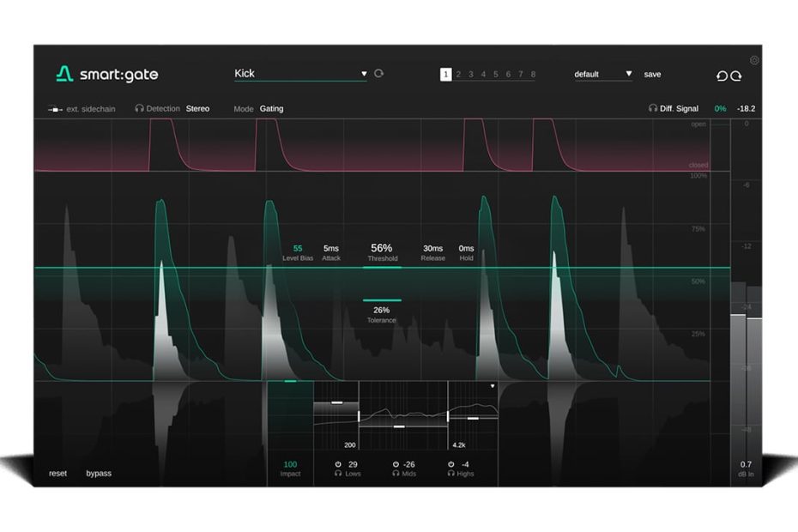798x532 pixels.
Task: Click the Detection headphone icon
Action: click(x=139, y=109)
